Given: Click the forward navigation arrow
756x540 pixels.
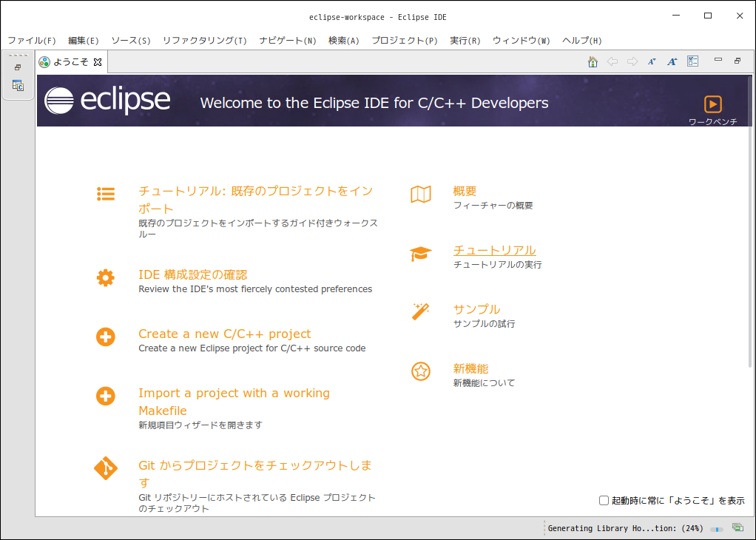Looking at the screenshot, I should tap(632, 61).
